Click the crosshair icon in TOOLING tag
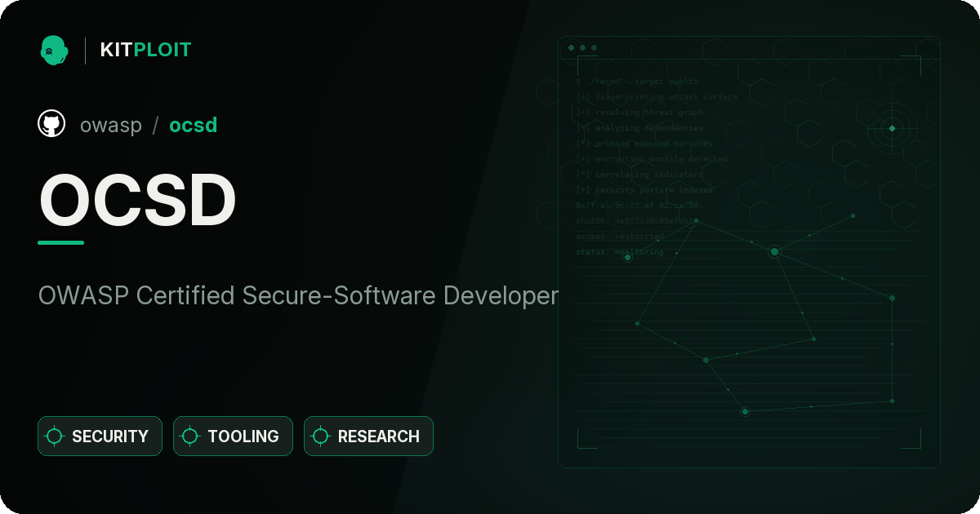This screenshot has height=514, width=980. (190, 436)
